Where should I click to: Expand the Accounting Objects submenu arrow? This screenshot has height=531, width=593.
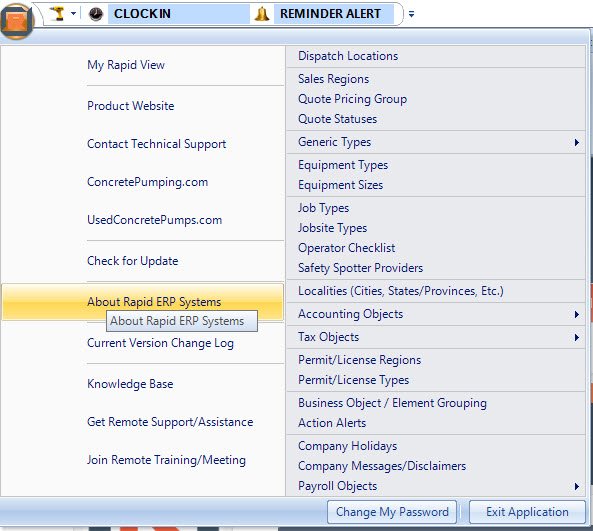coord(576,314)
